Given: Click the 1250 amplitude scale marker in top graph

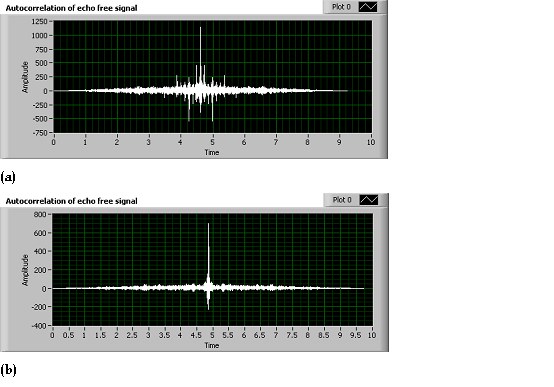Looking at the screenshot, I should pyautogui.click(x=39, y=22).
